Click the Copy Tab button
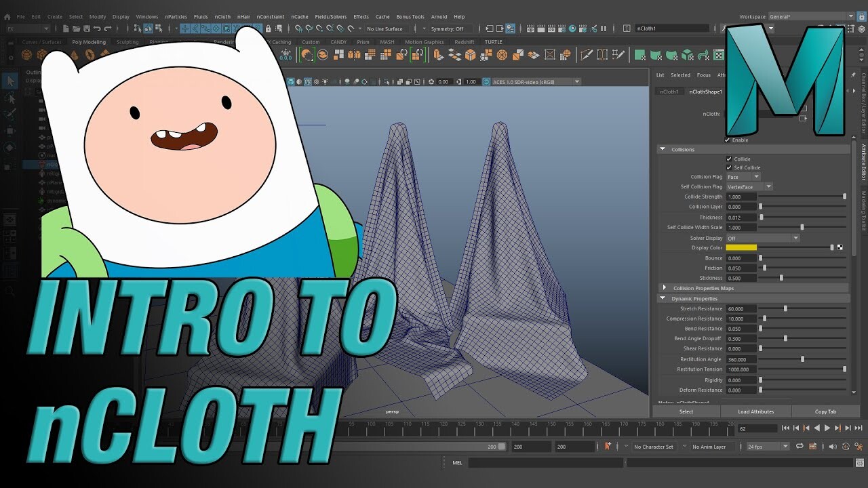The width and height of the screenshot is (868, 488). (826, 411)
